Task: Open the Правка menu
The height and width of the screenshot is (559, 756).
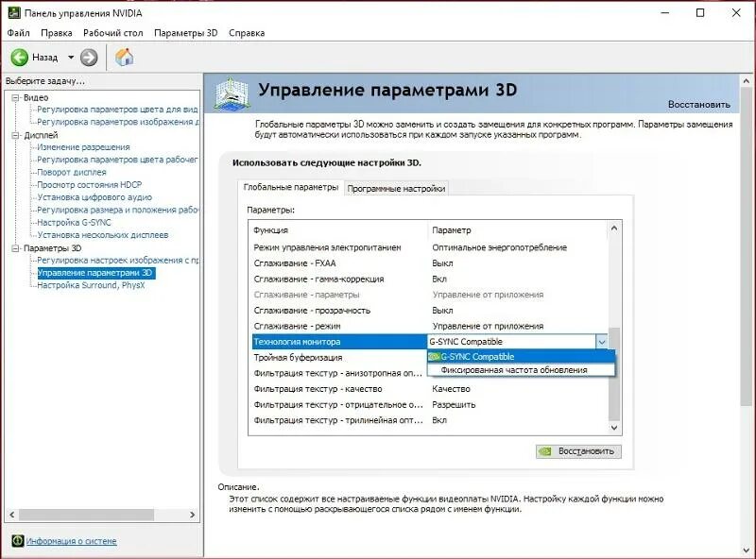Action: [57, 33]
